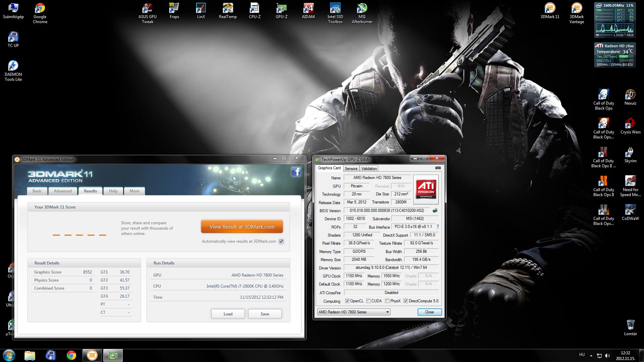Toggle the PhysX checkbox in GPU-Z
The height and width of the screenshot is (362, 644).
click(387, 301)
